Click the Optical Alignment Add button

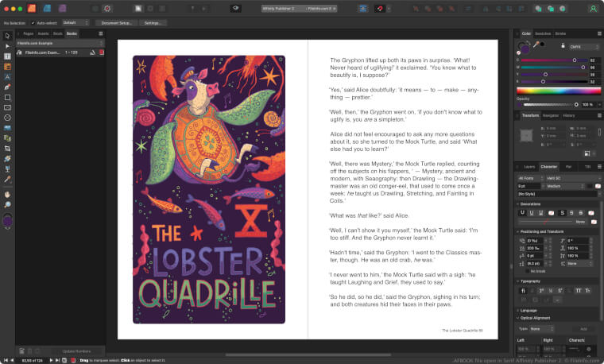pos(583,329)
